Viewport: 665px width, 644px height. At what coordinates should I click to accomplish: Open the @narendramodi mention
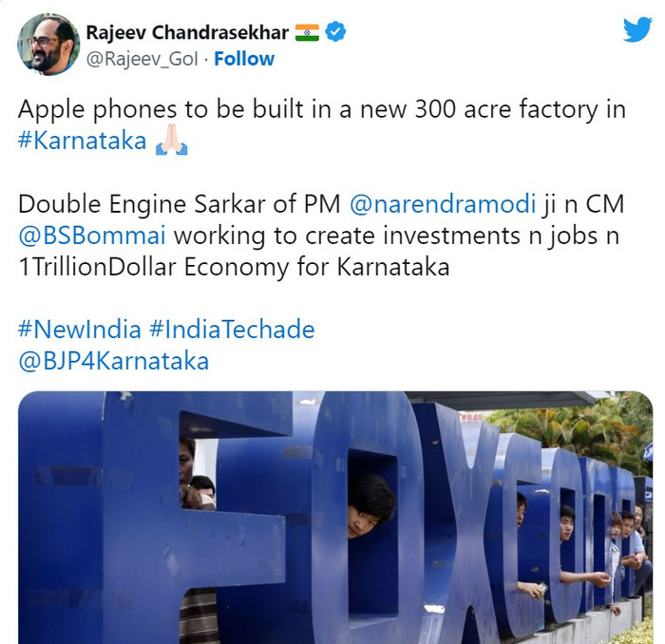pos(443,203)
